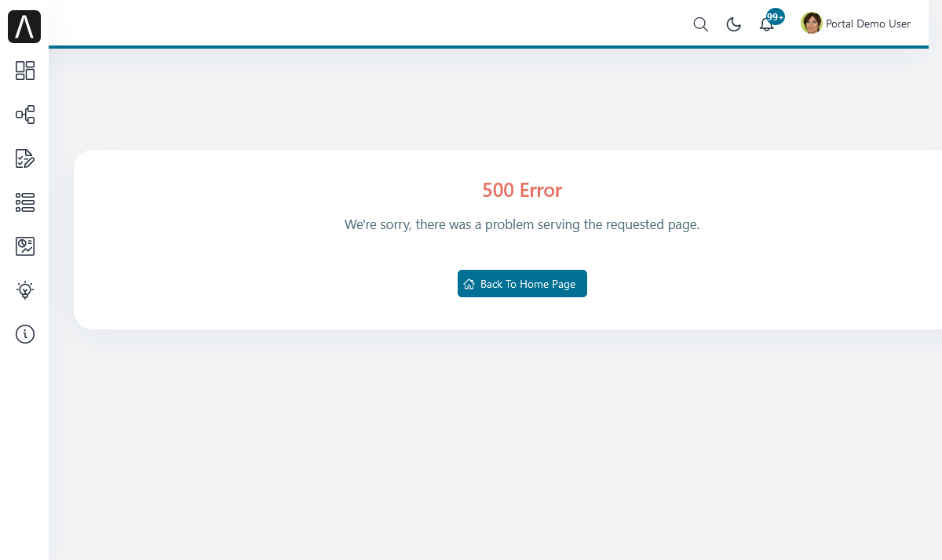Click the lightbulb ideas icon in sidebar
This screenshot has height=560, width=942.
(x=25, y=290)
